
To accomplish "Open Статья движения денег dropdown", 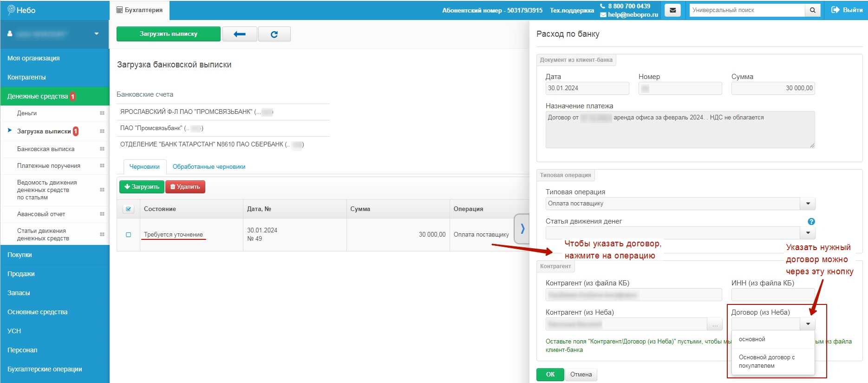I will point(808,233).
